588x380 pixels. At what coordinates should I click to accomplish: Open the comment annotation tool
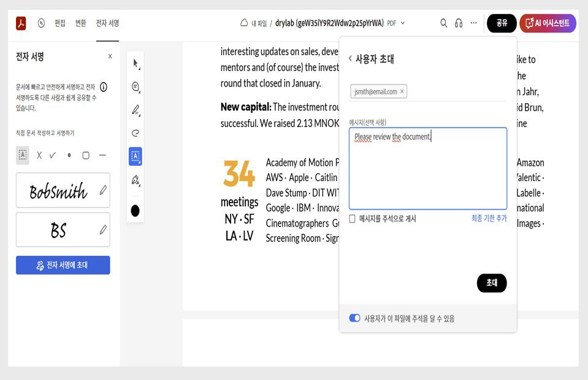pos(136,87)
